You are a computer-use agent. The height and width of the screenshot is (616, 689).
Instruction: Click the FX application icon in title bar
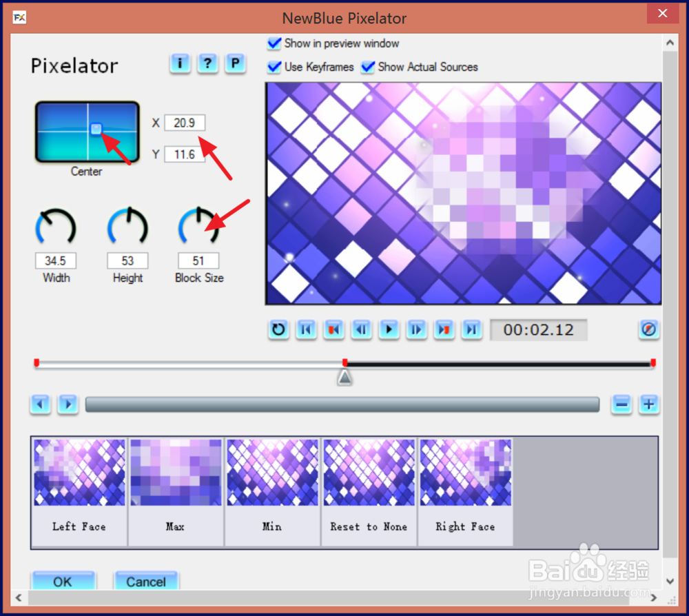[19, 18]
